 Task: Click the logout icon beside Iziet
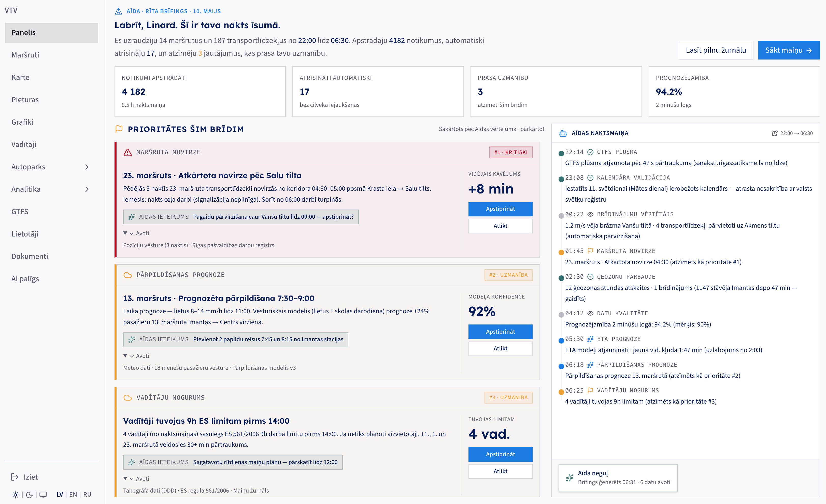[15, 477]
